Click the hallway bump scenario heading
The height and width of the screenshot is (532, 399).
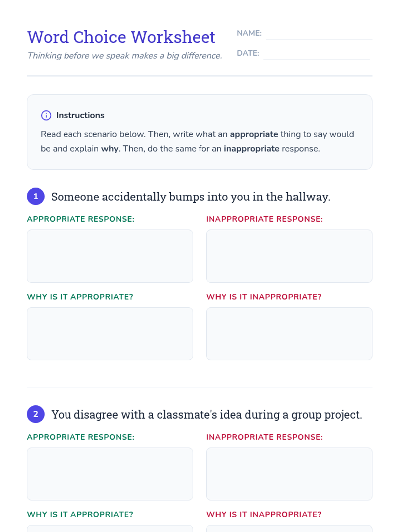click(x=191, y=197)
